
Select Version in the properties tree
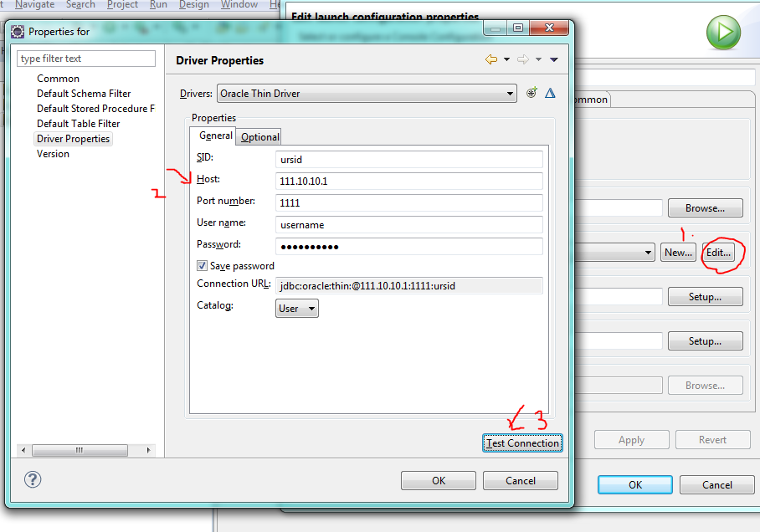53,154
